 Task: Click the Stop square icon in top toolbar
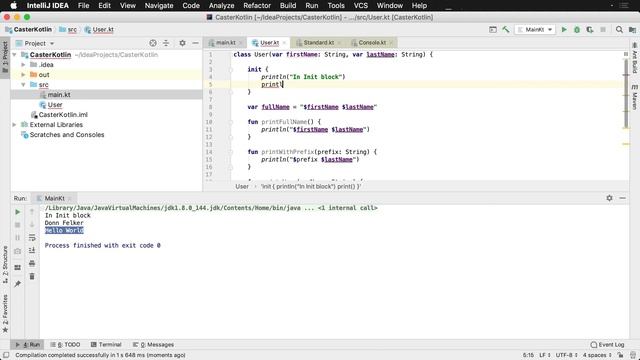[603, 29]
